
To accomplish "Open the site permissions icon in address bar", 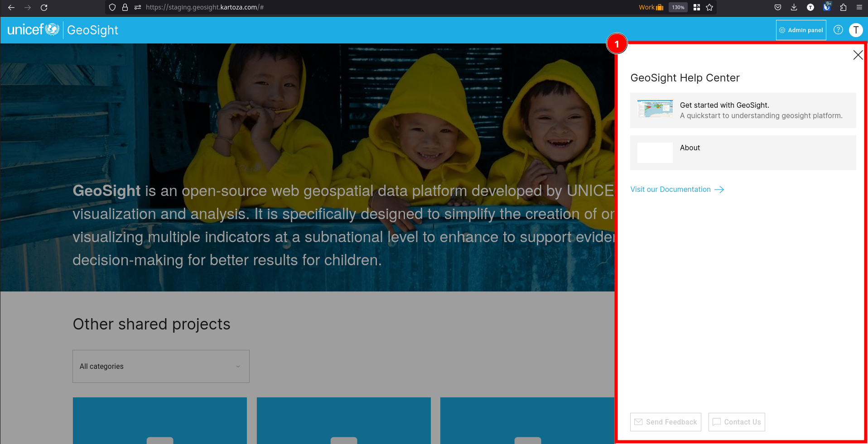I will point(138,7).
